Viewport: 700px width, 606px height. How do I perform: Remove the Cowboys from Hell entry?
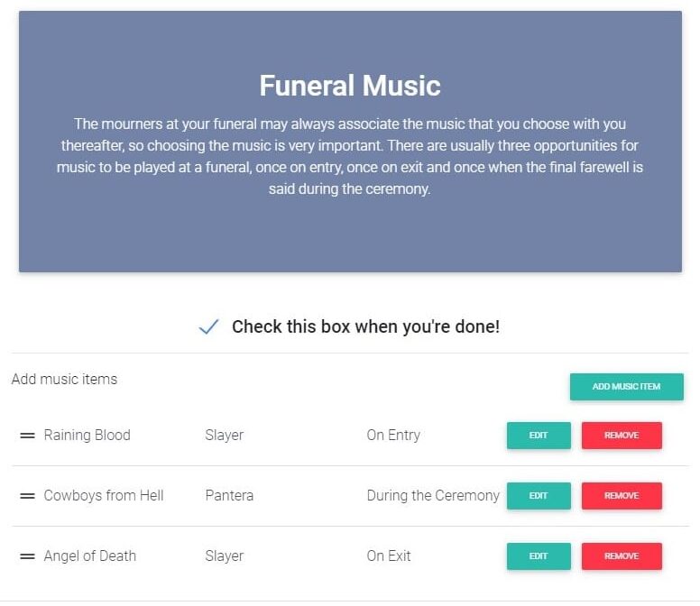(x=622, y=496)
